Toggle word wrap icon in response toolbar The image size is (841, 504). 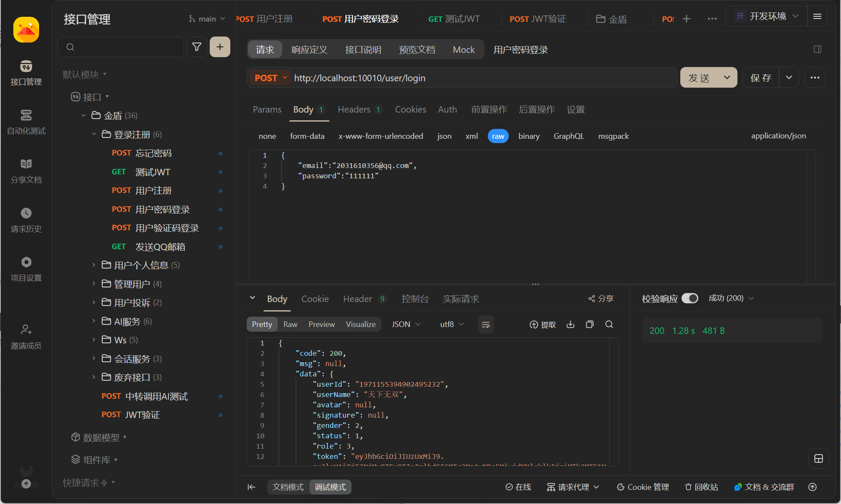point(486,324)
